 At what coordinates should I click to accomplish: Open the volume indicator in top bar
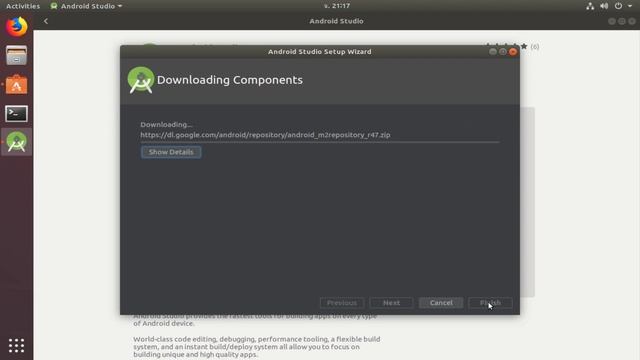604,6
